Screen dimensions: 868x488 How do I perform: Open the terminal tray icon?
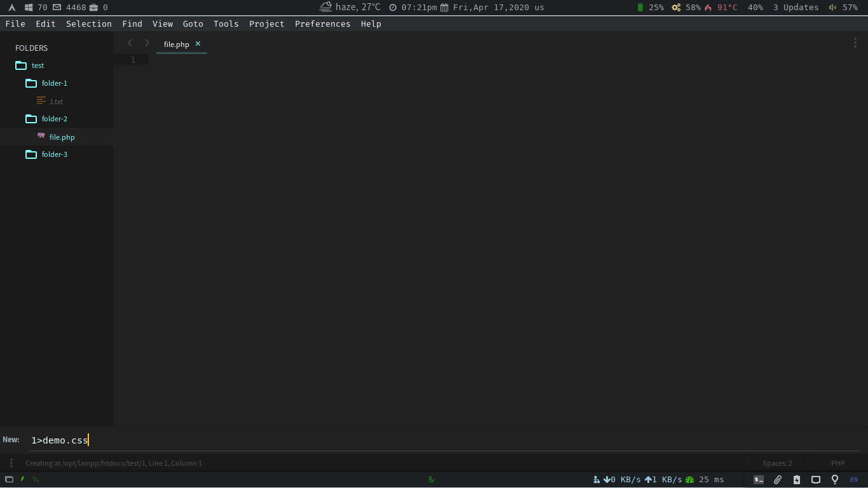click(759, 480)
